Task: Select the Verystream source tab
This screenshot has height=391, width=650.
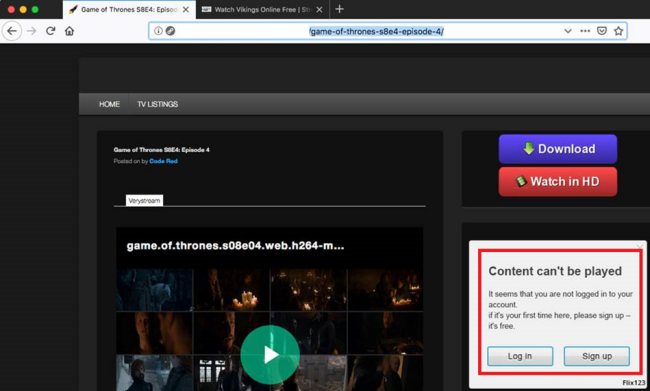Action: coord(144,201)
